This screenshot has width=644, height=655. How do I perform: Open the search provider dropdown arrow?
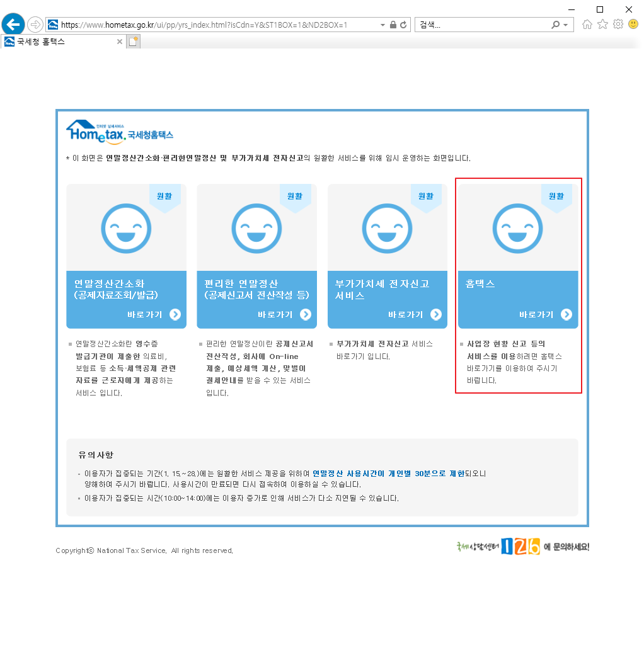(565, 25)
